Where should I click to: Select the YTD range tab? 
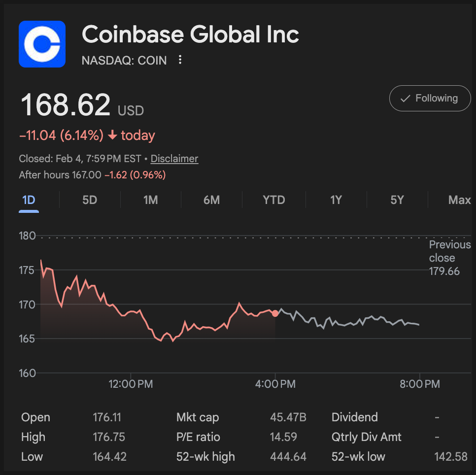point(273,200)
